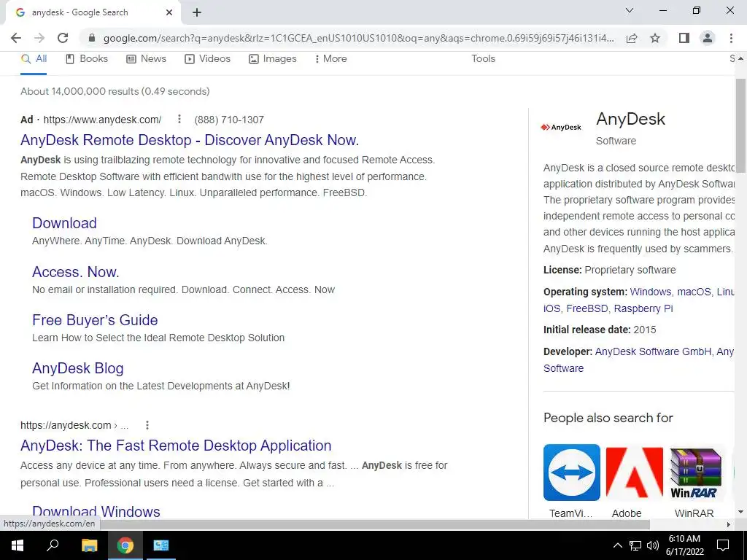
Task: Open the network status tray icon
Action: 635,545
